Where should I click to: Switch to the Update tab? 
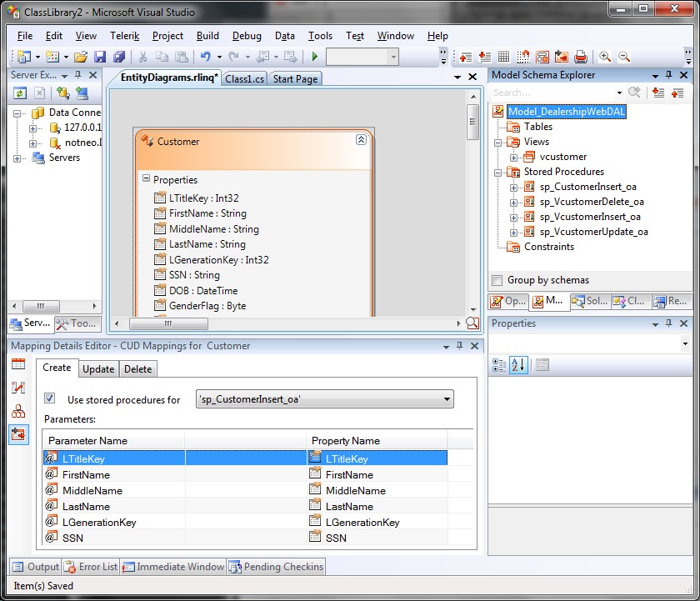point(98,368)
